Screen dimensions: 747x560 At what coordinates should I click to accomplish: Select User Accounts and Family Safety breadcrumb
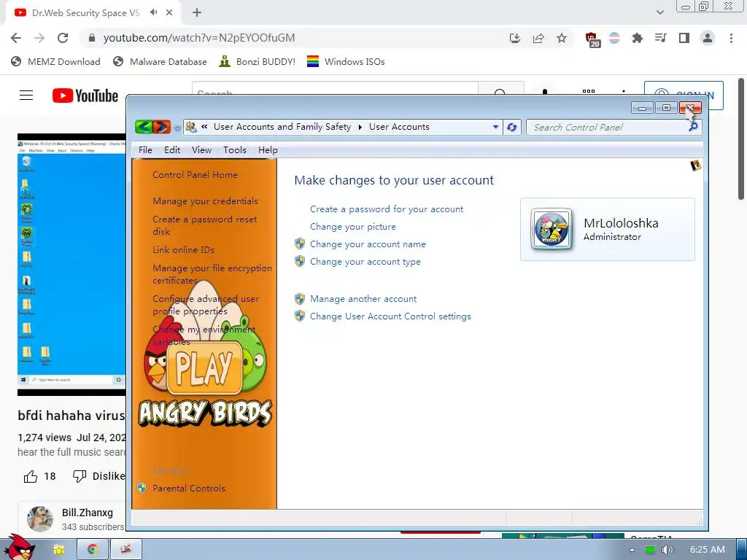(282, 127)
